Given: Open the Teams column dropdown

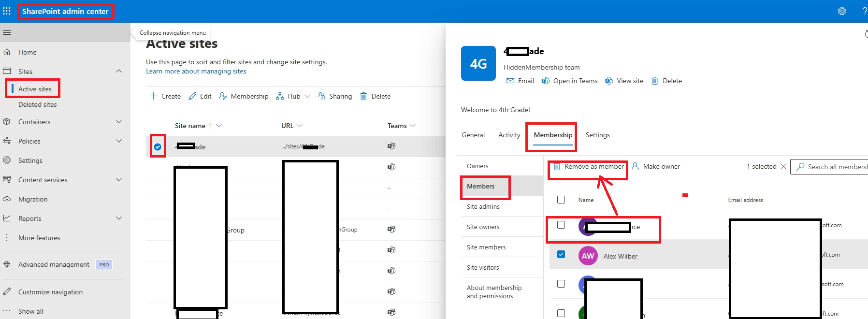Looking at the screenshot, I should pyautogui.click(x=413, y=126).
